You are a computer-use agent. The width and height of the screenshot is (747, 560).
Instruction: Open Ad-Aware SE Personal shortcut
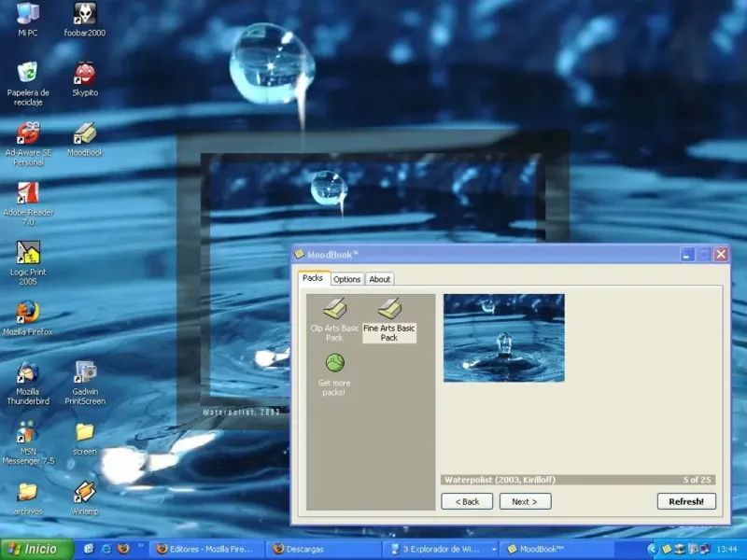tap(28, 144)
